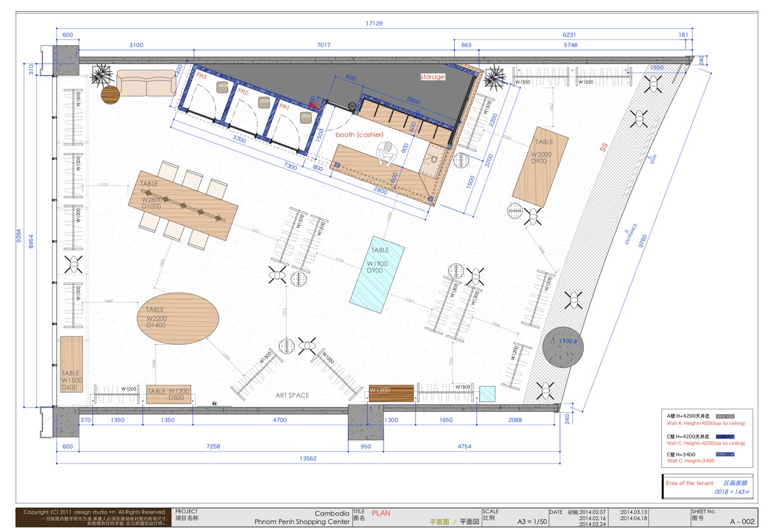Click the A - 002 sheet number
The image size is (775, 532).
742,522
